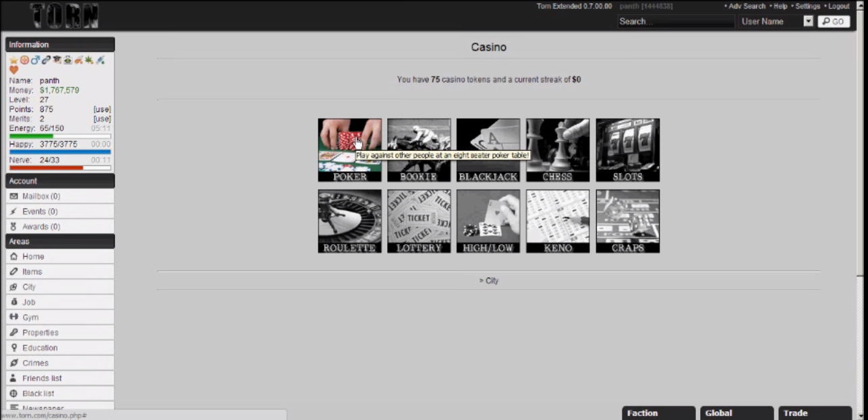Viewport: 868px width, 420px height.
Task: Open the Craps table tile
Action: [x=627, y=221]
